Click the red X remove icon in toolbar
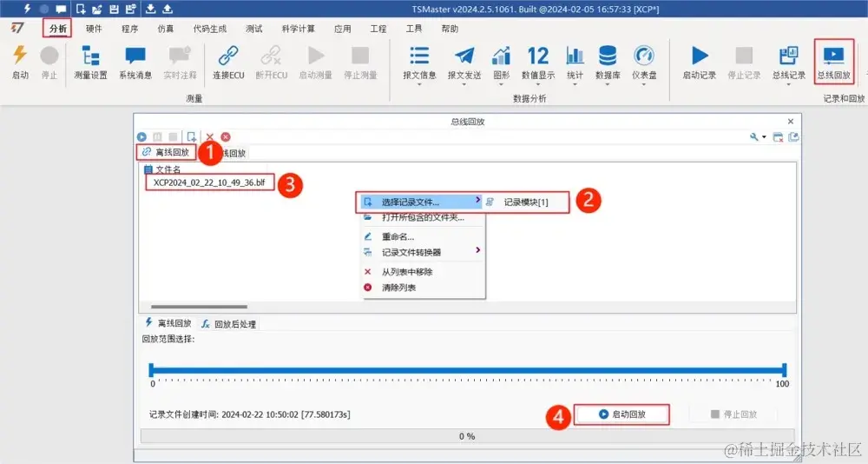Viewport: 868px width, 464px height. (x=210, y=137)
